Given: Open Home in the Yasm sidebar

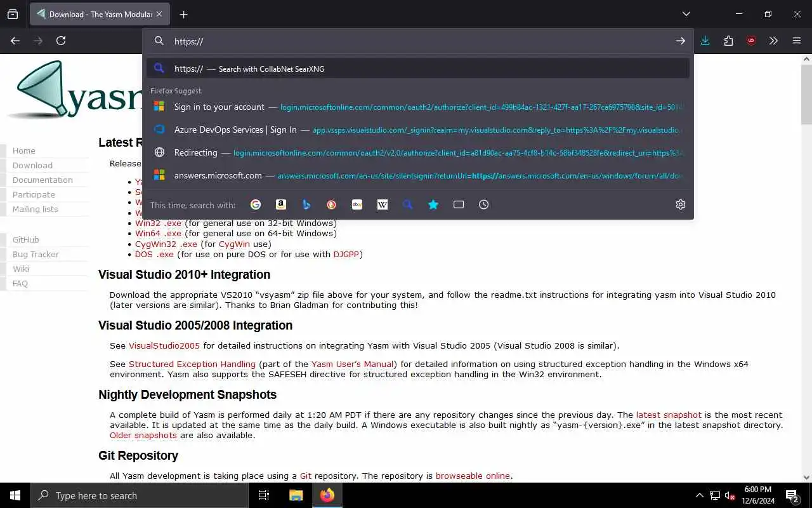Looking at the screenshot, I should tap(24, 150).
